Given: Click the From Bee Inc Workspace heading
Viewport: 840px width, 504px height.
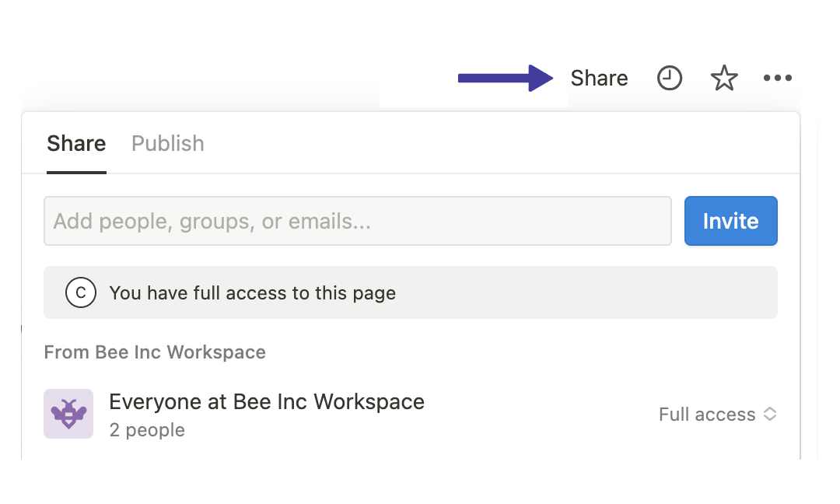Looking at the screenshot, I should tap(155, 352).
